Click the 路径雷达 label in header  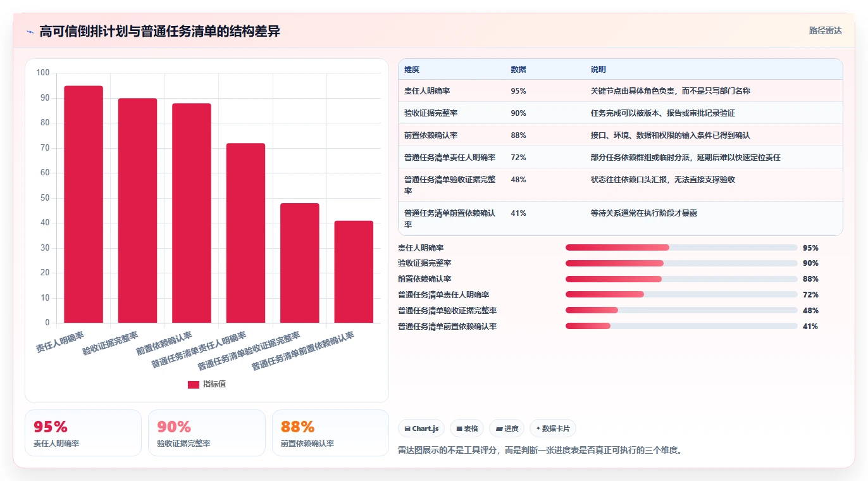coord(826,30)
